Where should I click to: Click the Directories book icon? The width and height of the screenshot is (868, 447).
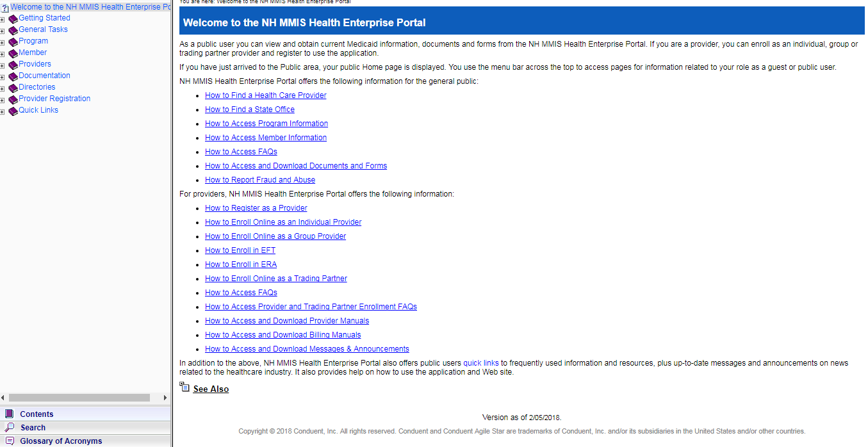coord(13,88)
